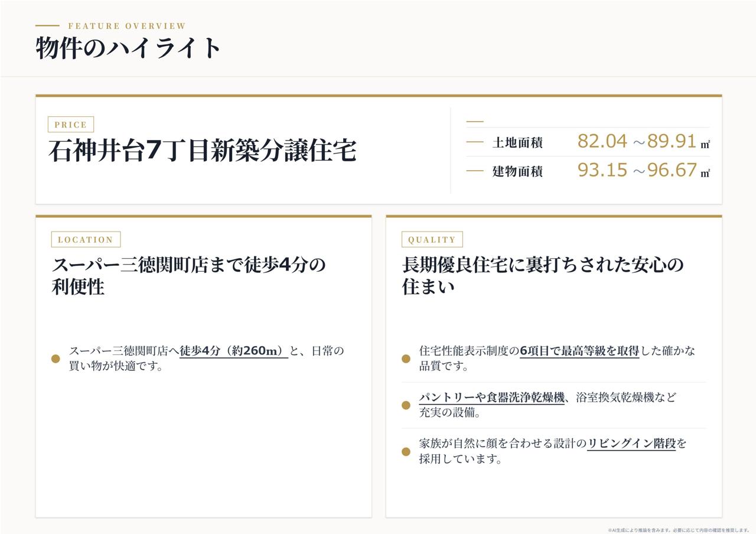Click the FEATURE OVERVIEW subtitle text
The width and height of the screenshot is (756, 534).
(x=127, y=26)
